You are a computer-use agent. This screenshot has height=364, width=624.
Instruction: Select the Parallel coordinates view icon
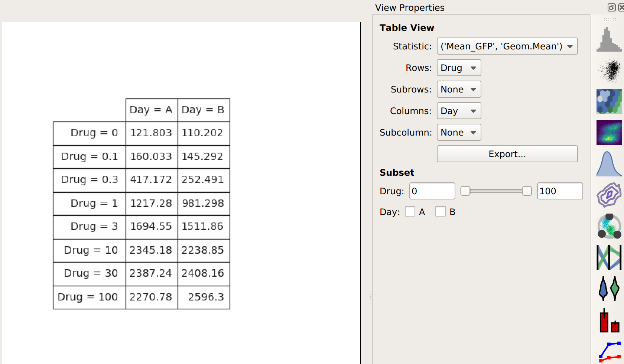pyautogui.click(x=609, y=257)
